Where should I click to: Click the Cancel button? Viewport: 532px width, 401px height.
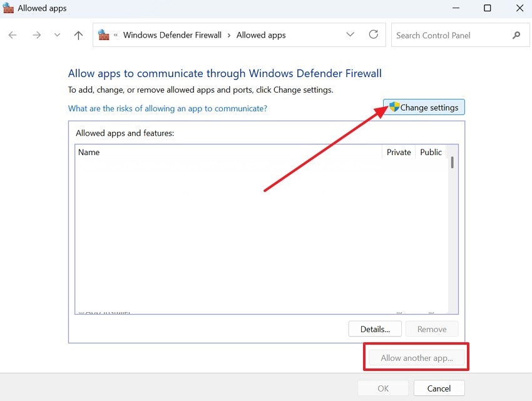tap(439, 388)
